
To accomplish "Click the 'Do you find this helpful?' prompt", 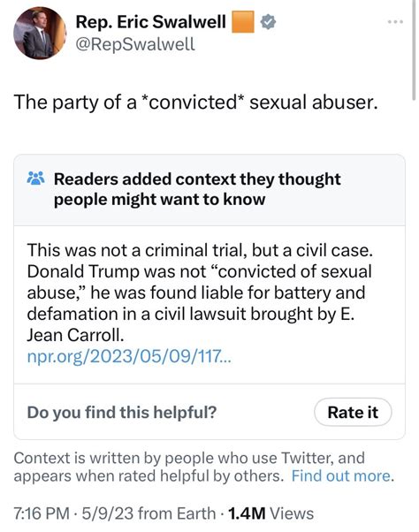I will tap(122, 412).
